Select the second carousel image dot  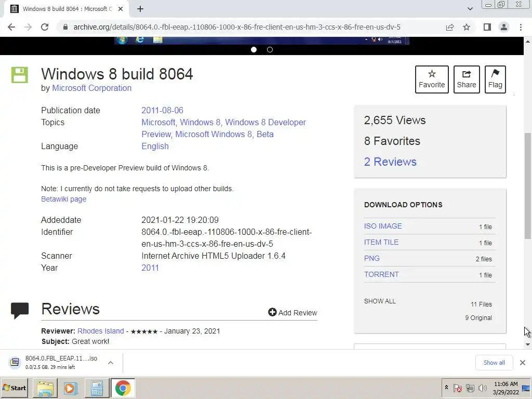pyautogui.click(x=270, y=49)
